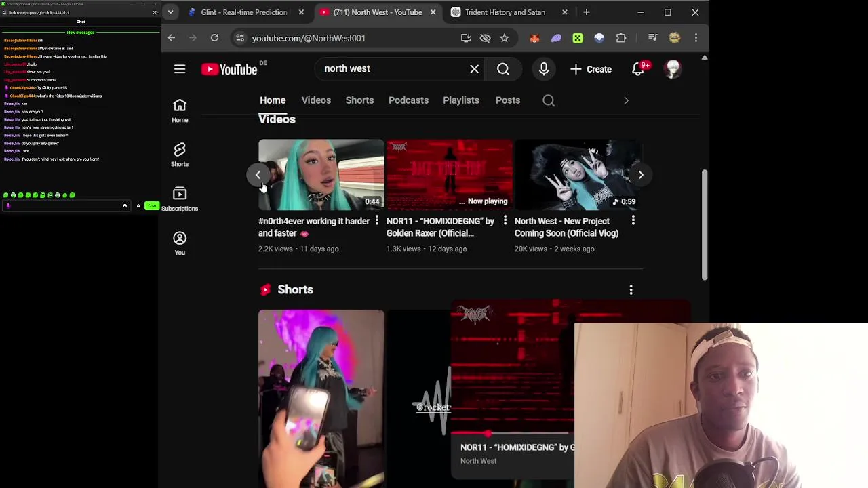Click the crossed-eye icon in address bar

pyautogui.click(x=485, y=38)
